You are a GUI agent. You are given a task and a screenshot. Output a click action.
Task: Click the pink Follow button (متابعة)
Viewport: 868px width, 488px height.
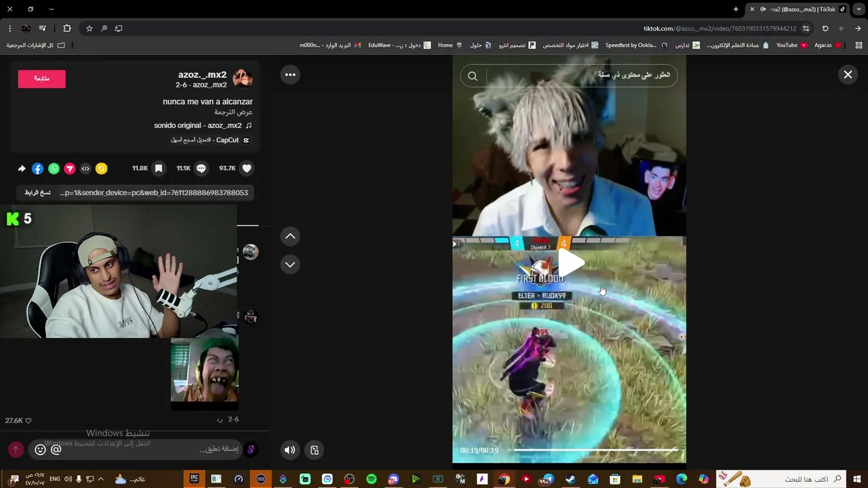(42, 79)
